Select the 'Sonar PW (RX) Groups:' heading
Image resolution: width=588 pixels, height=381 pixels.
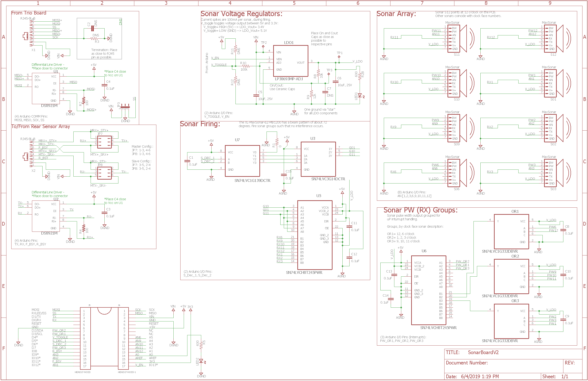pyautogui.click(x=421, y=210)
